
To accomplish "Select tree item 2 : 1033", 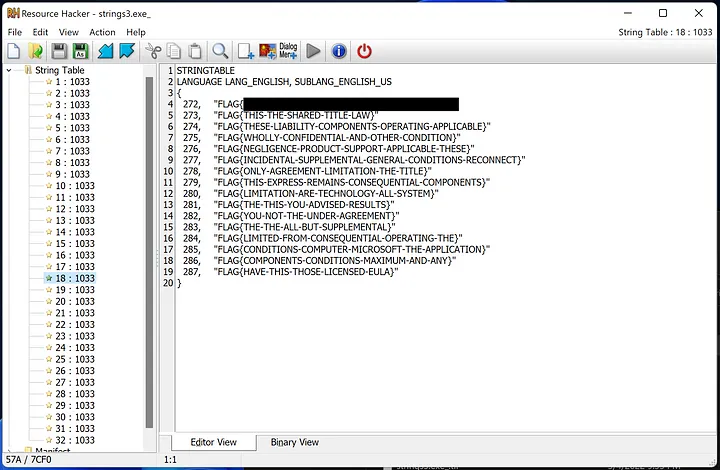I will (x=73, y=93).
